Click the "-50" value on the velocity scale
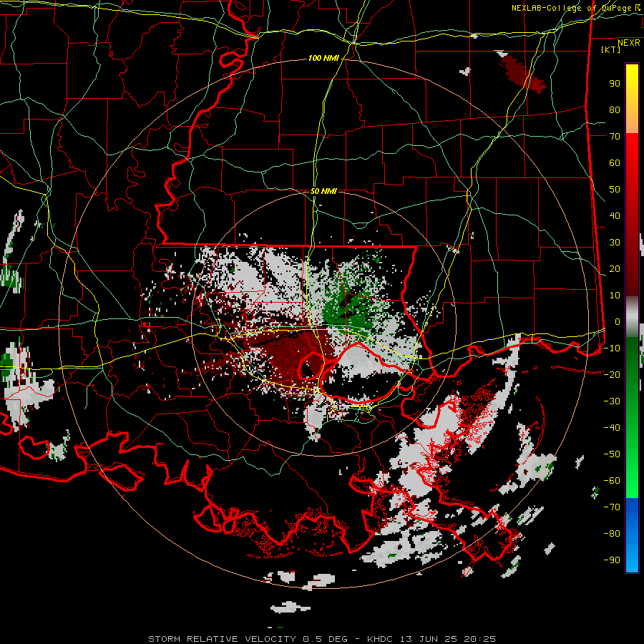644x644 pixels. pos(612,454)
